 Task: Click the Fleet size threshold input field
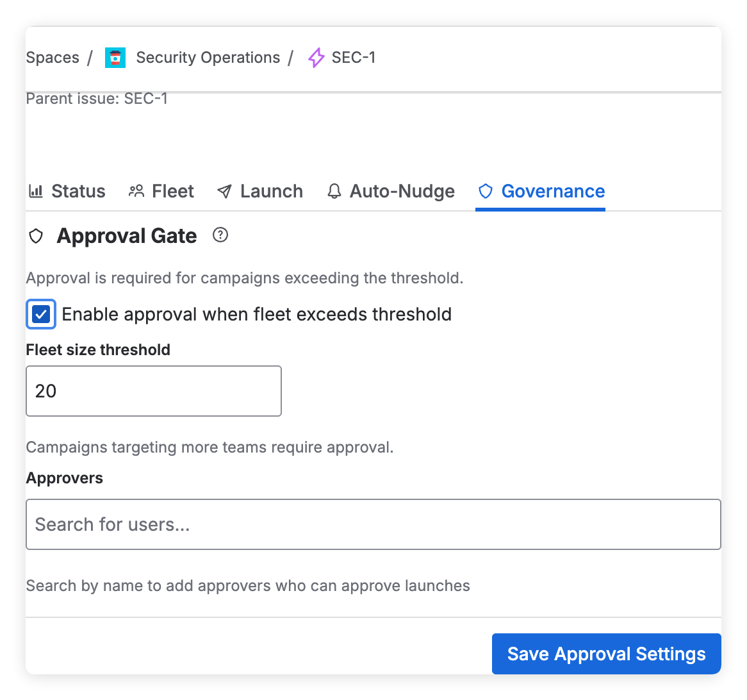(154, 390)
